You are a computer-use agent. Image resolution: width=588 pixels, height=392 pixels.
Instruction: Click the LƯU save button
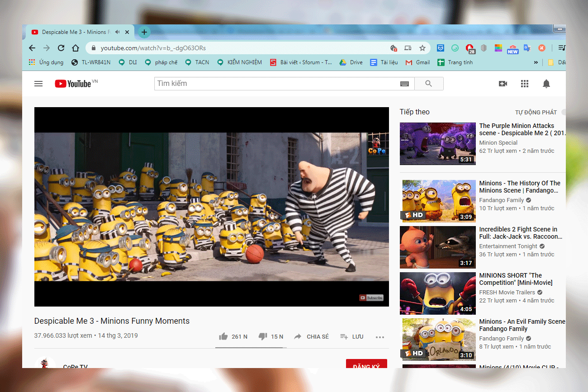tap(352, 337)
